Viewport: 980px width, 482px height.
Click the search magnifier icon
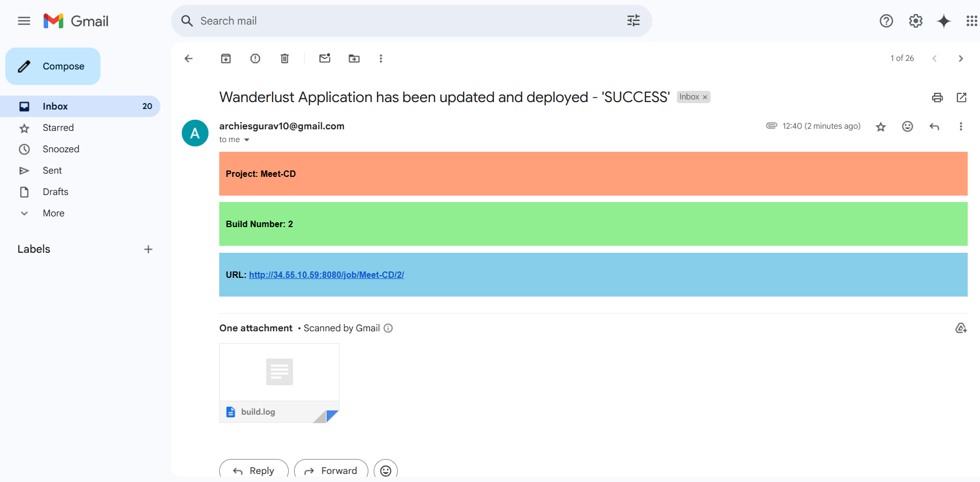pyautogui.click(x=187, y=21)
